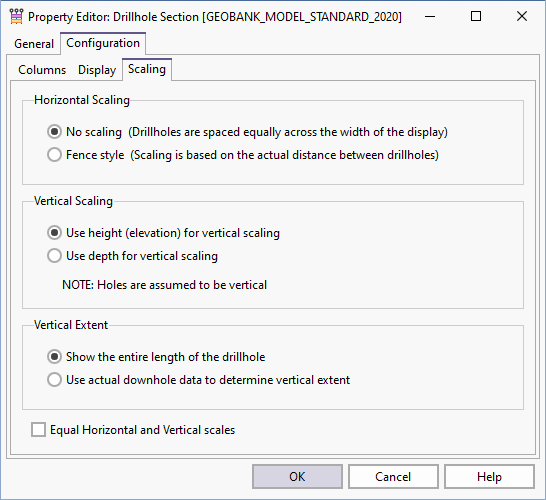Open the Configuration tab
This screenshot has width=546, height=500.
click(103, 43)
